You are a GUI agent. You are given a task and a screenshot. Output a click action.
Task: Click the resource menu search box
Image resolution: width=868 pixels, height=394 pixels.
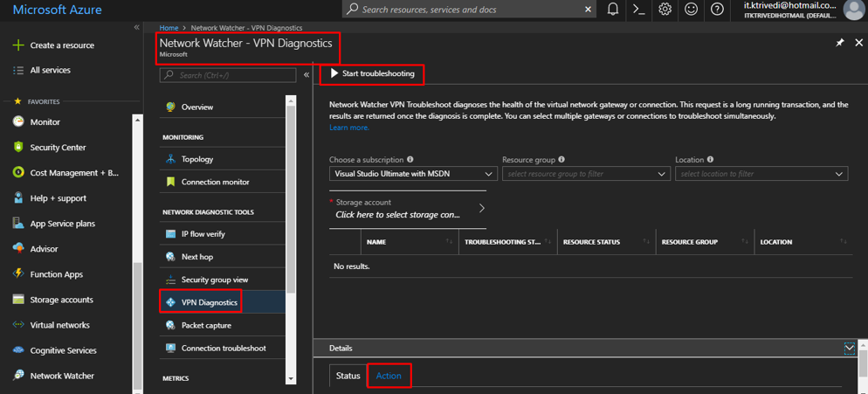tap(229, 75)
